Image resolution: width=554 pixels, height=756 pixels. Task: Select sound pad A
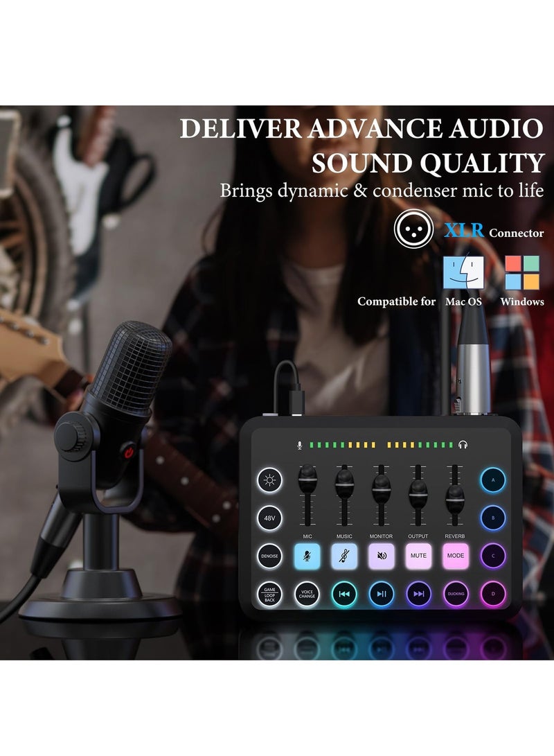492,481
